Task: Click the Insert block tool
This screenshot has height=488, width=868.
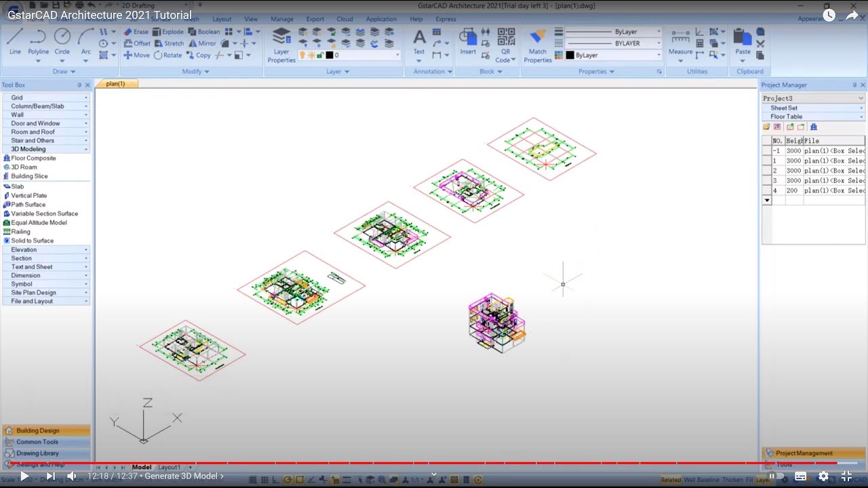Action: coord(468,42)
